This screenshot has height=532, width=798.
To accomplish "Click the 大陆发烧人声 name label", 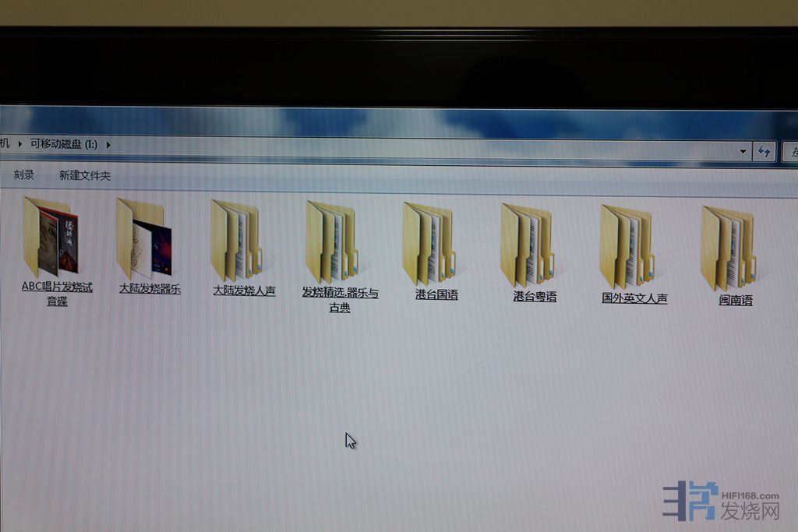I will [x=244, y=291].
